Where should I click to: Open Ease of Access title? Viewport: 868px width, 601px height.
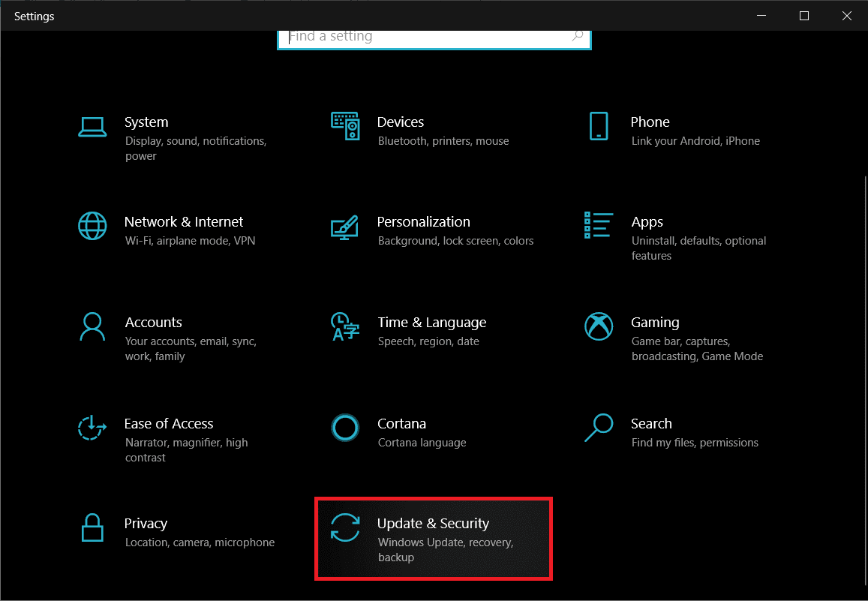pyautogui.click(x=169, y=424)
